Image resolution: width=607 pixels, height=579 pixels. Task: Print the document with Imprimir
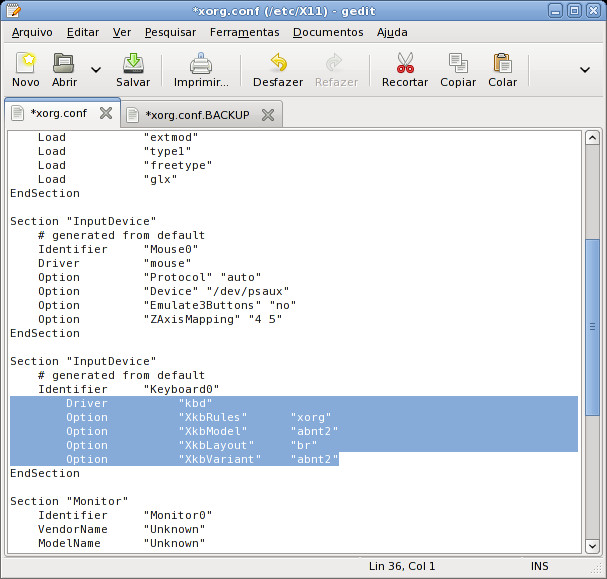coord(201,70)
